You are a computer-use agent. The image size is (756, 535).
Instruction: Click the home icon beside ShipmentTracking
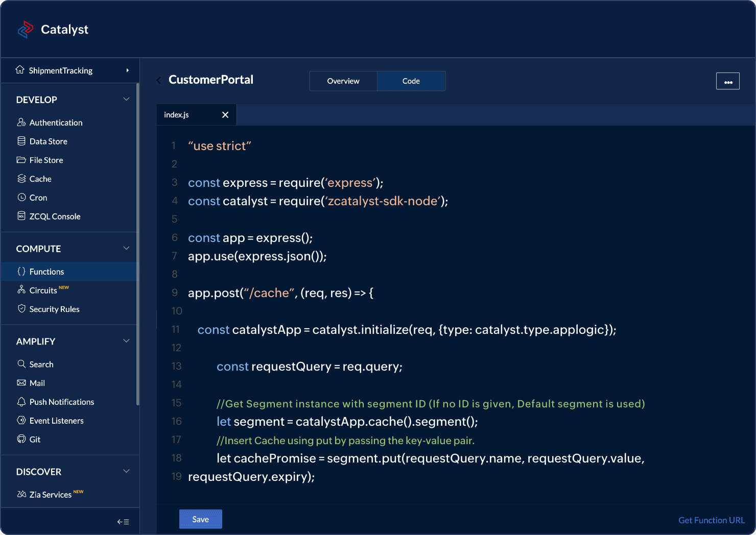20,69
